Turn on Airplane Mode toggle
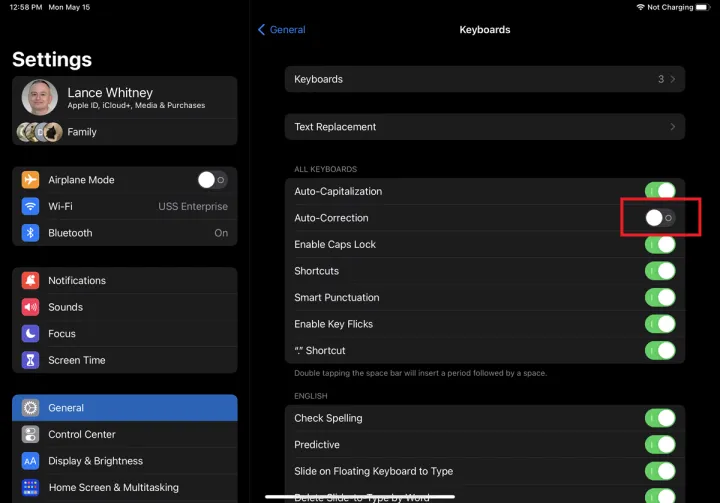This screenshot has height=503, width=720. pos(211,180)
